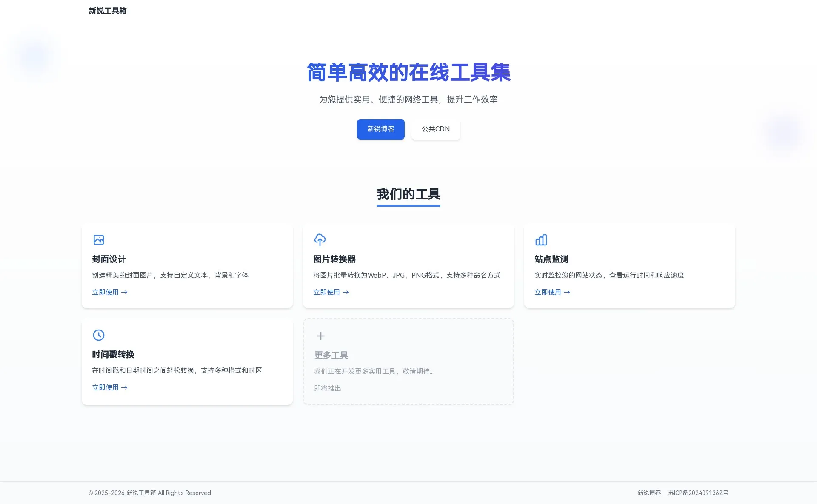
Task: Select the 时间戳转换 card title
Action: point(113,355)
